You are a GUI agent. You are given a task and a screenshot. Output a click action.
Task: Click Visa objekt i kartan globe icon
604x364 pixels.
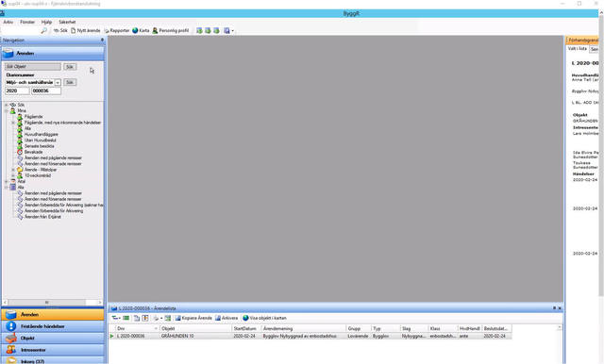click(x=245, y=318)
